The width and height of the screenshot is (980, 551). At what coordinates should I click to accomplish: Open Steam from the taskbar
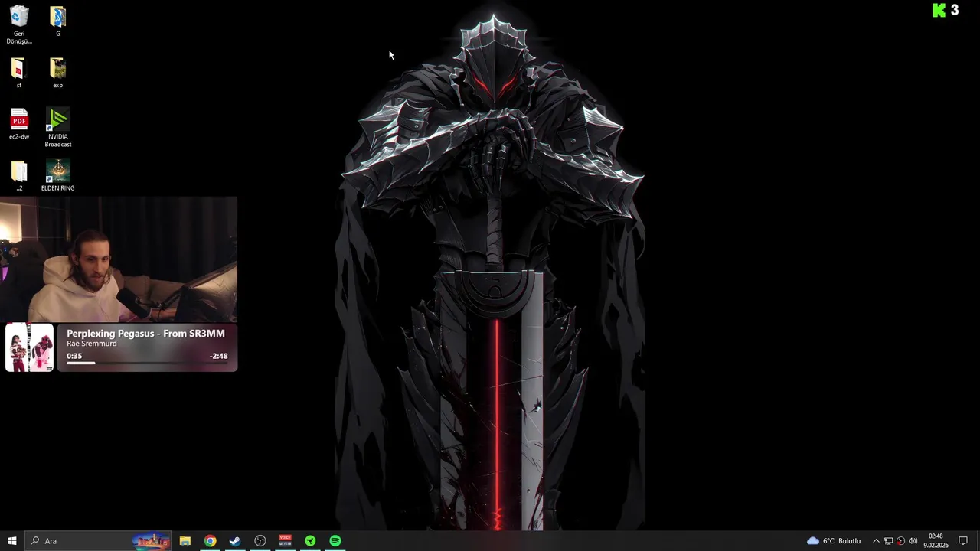coord(235,541)
